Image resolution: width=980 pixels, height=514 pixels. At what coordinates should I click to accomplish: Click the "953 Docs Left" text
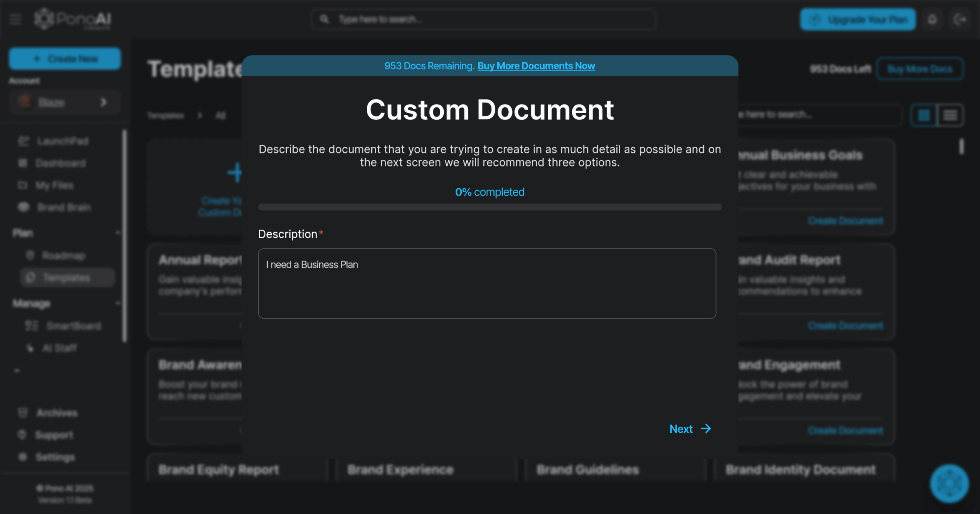pos(840,69)
